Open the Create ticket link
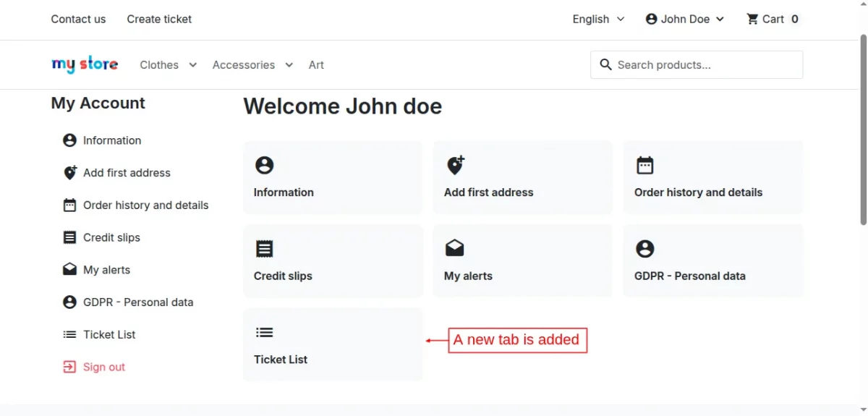Viewport: 868px width, 416px height. click(159, 20)
